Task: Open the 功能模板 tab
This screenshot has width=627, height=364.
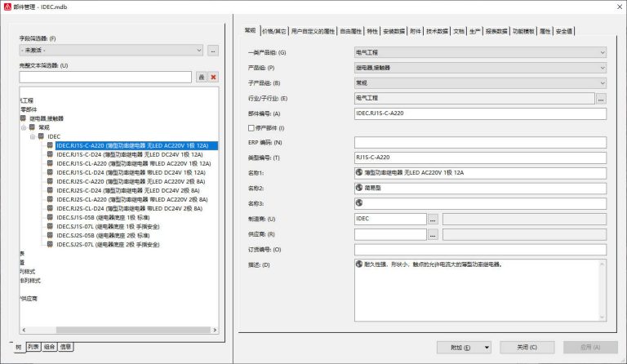Action: pyautogui.click(x=523, y=31)
